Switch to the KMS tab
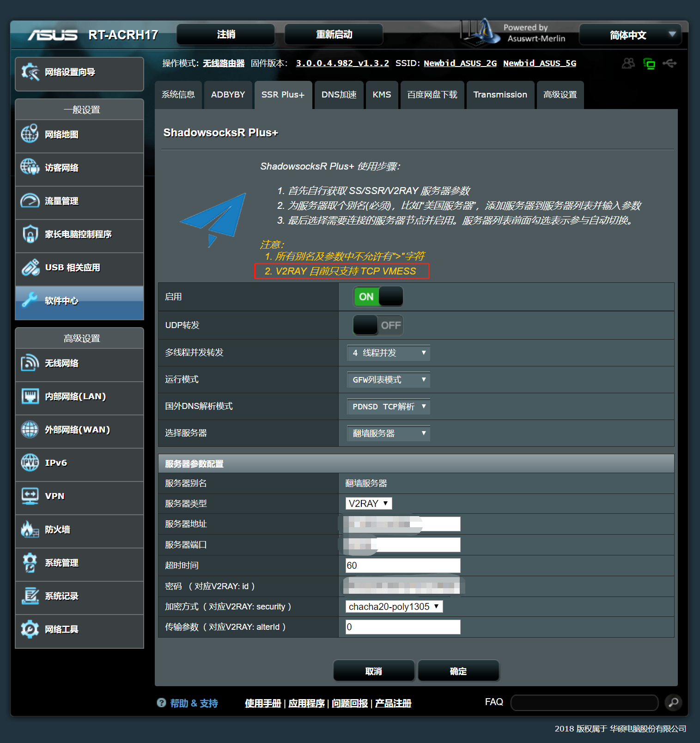700x743 pixels. (x=382, y=95)
